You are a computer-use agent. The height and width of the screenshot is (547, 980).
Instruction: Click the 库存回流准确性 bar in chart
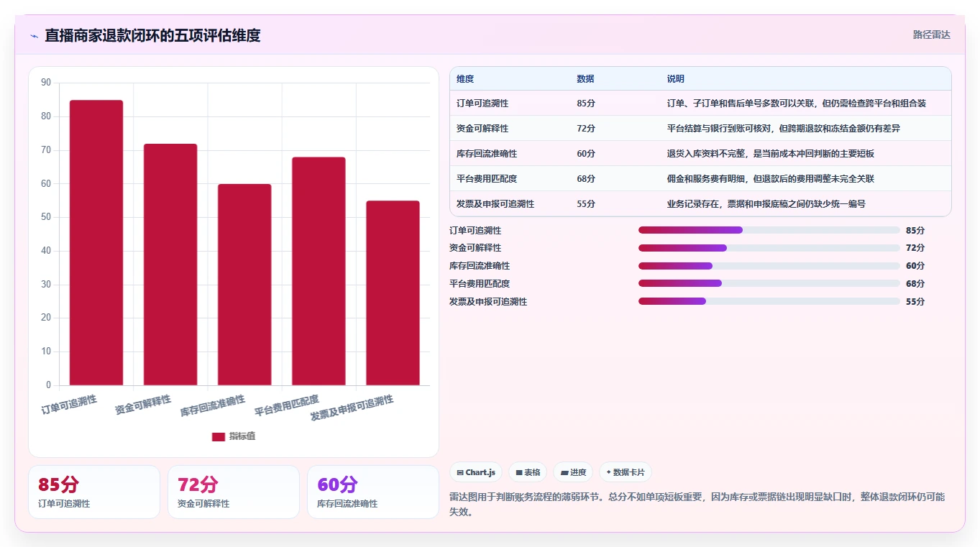(x=244, y=285)
